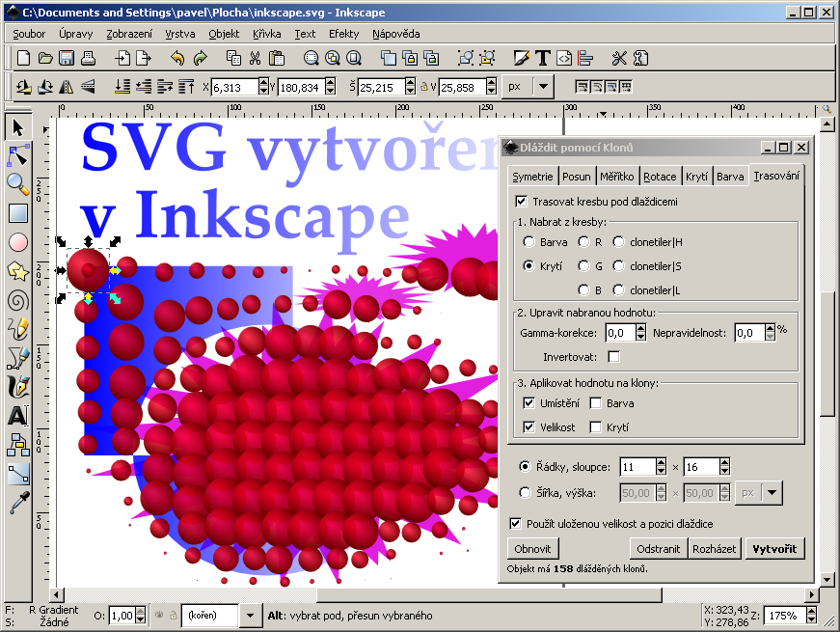Open the XML editor icon
840x632 pixels.
(564, 58)
